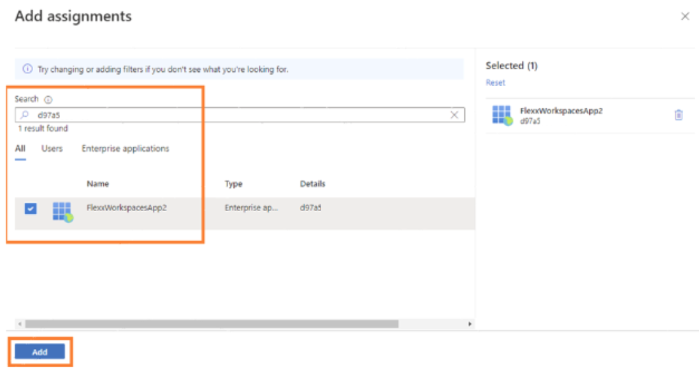Click the magnifier icon in search box
Image resolution: width=699 pixels, height=373 pixels.
point(25,115)
